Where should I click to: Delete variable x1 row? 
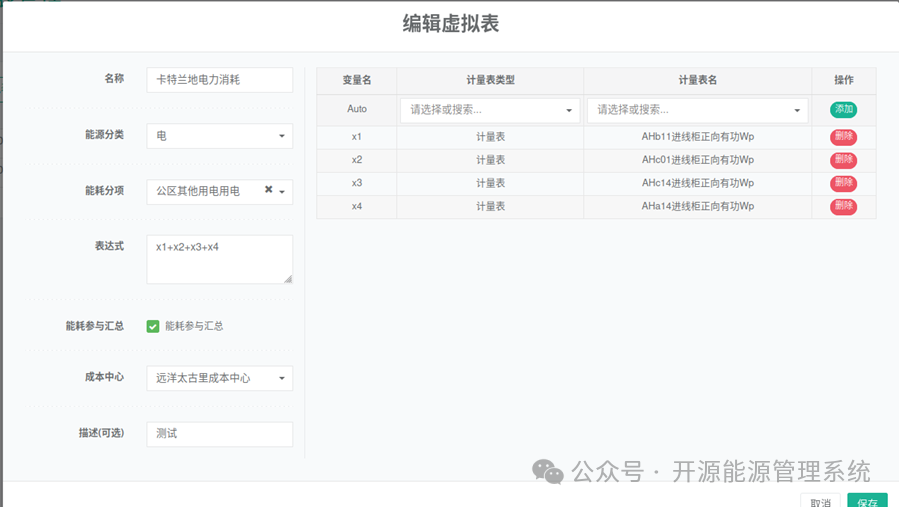(x=843, y=136)
